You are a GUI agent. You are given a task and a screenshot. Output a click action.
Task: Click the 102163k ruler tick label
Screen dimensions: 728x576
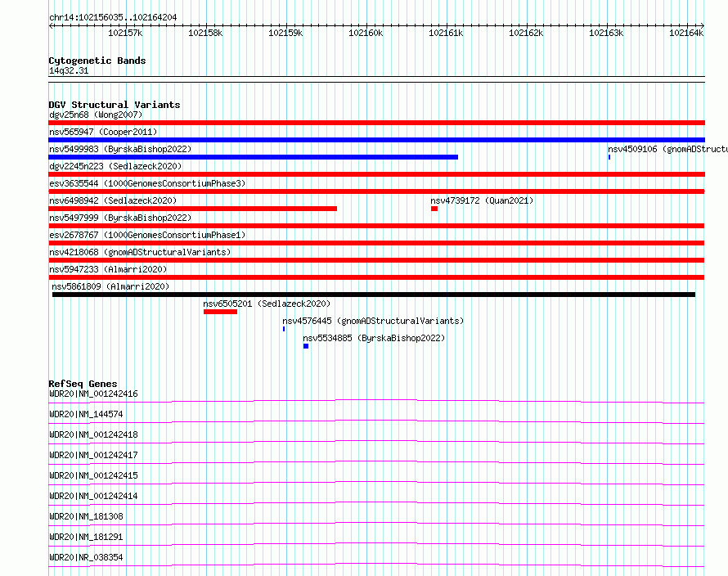click(x=606, y=33)
